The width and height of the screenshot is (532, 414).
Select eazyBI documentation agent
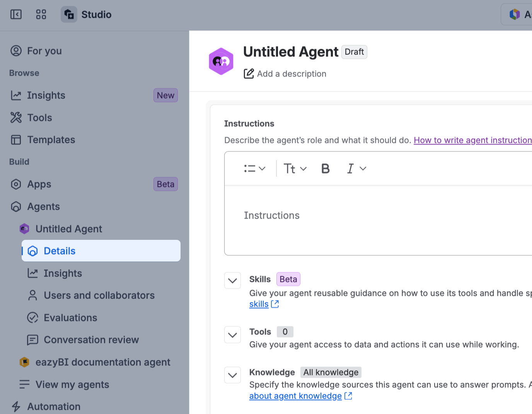coord(99,362)
